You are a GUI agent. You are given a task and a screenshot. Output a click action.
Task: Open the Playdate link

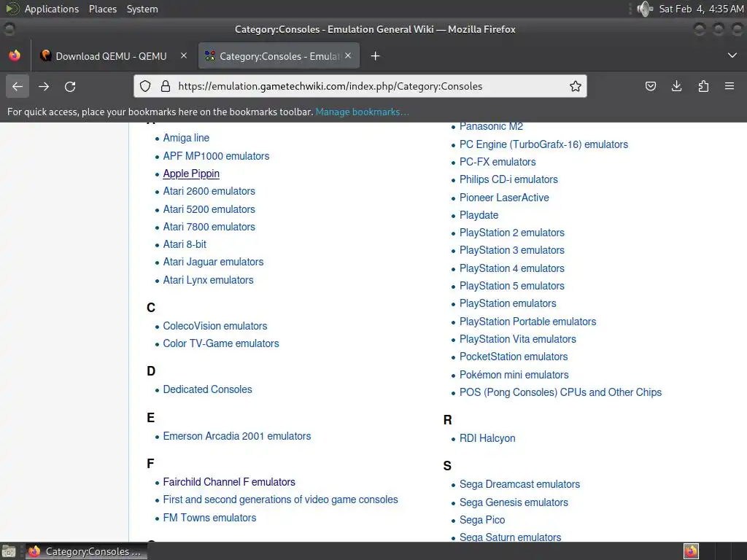[x=479, y=216]
